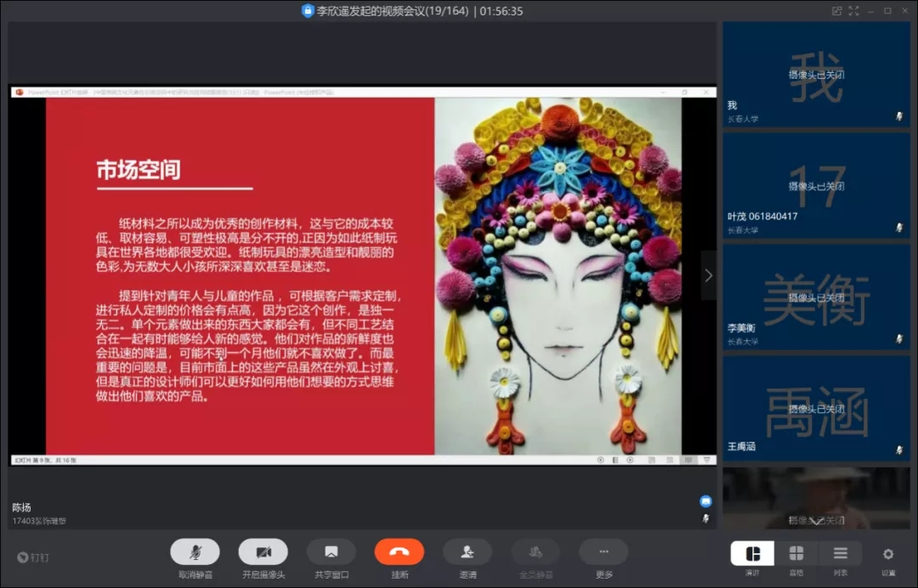Minimize the shared PowerPoint window
Viewport: 918px width, 588px height.
point(663,93)
